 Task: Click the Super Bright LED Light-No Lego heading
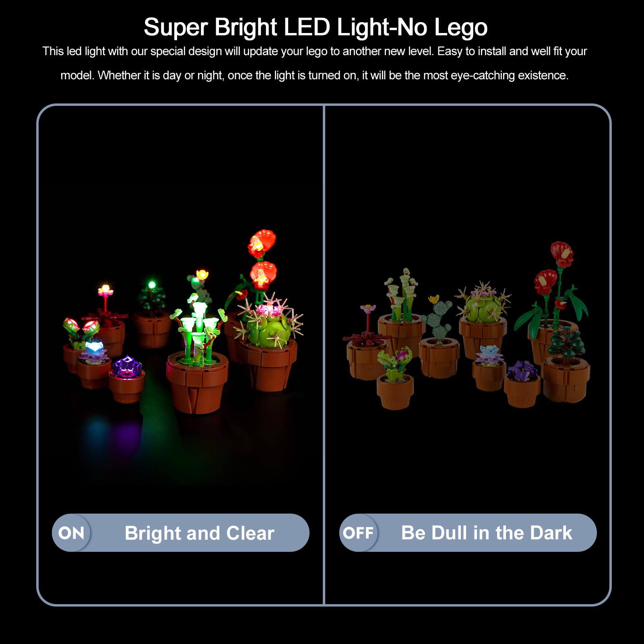(316, 27)
